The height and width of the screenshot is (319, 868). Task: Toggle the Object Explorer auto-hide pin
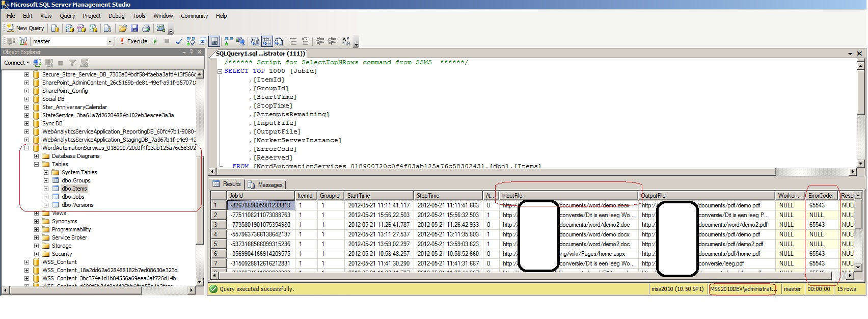[192, 52]
